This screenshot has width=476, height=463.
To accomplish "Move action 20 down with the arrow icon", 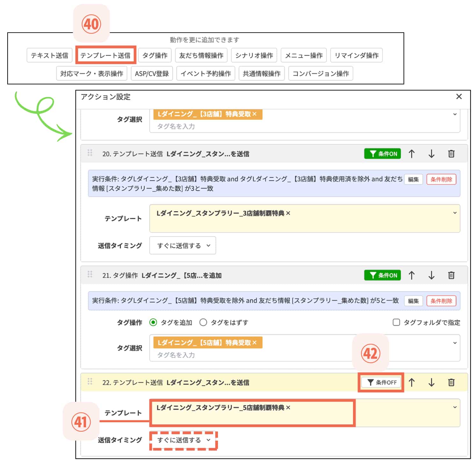I will [x=431, y=154].
